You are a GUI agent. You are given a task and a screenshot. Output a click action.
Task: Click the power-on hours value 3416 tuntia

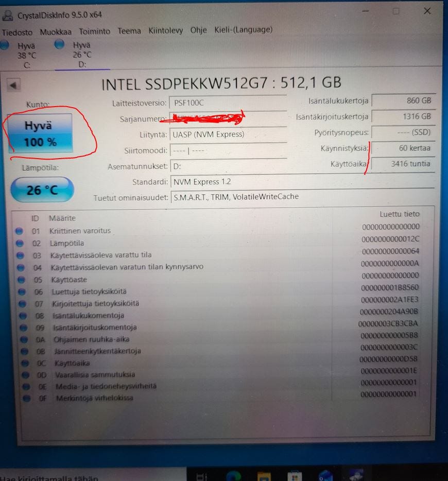(403, 164)
